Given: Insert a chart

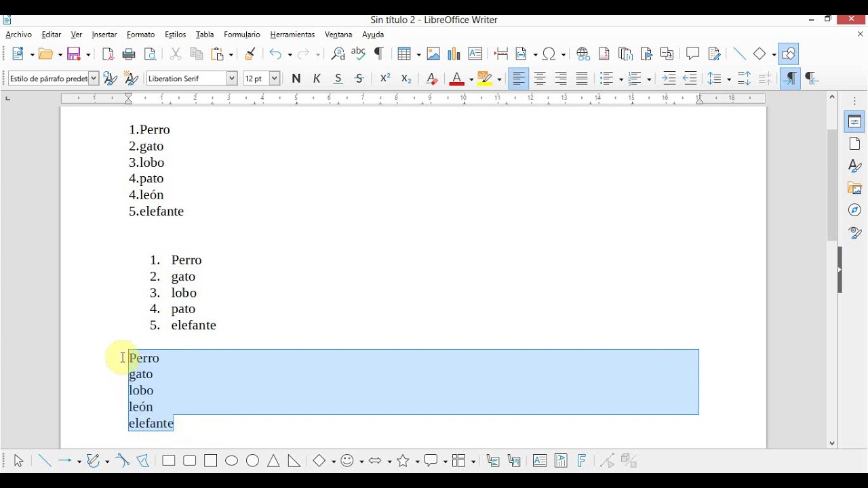Looking at the screenshot, I should pos(454,54).
